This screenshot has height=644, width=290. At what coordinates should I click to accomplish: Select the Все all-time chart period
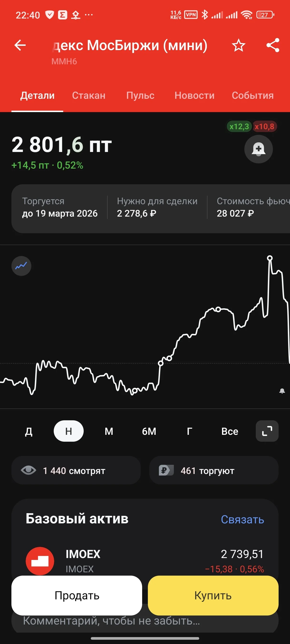pos(230,431)
